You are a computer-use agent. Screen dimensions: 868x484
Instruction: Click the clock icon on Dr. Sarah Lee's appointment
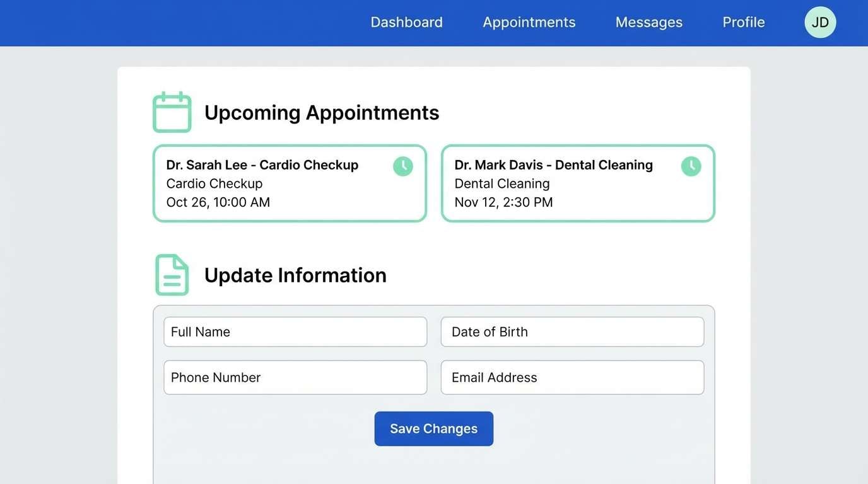click(x=402, y=166)
